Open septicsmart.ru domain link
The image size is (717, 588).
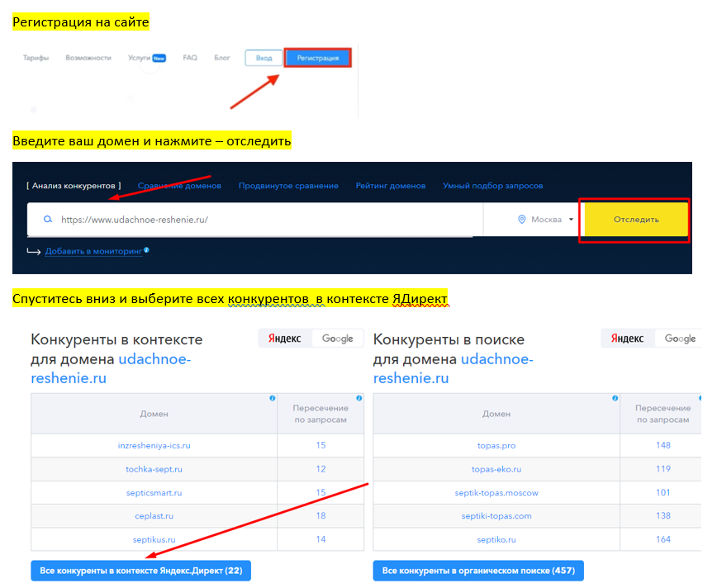click(154, 493)
